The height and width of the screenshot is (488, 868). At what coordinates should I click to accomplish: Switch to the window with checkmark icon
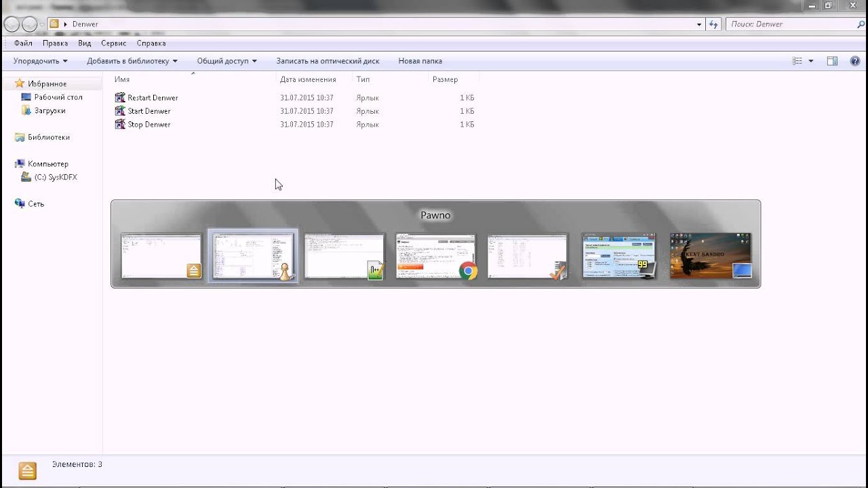[528, 256]
